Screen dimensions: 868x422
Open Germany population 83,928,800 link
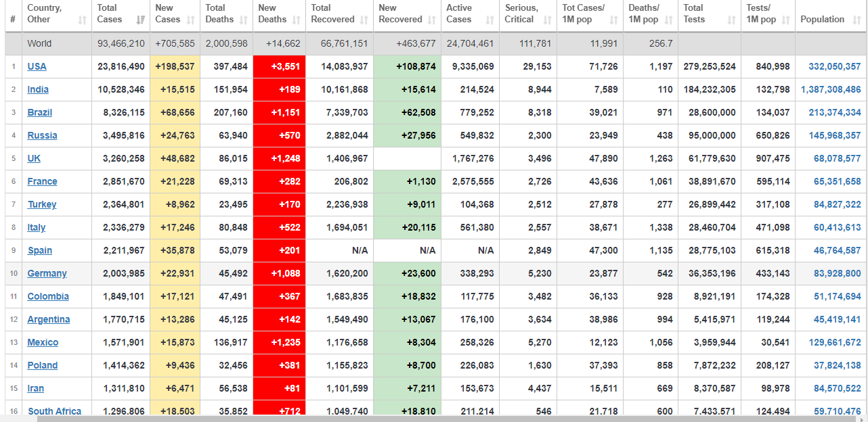click(x=838, y=273)
